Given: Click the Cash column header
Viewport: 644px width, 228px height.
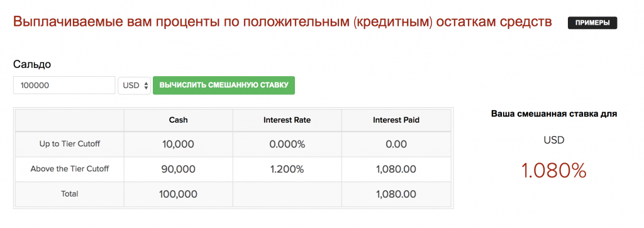Looking at the screenshot, I should 178,120.
